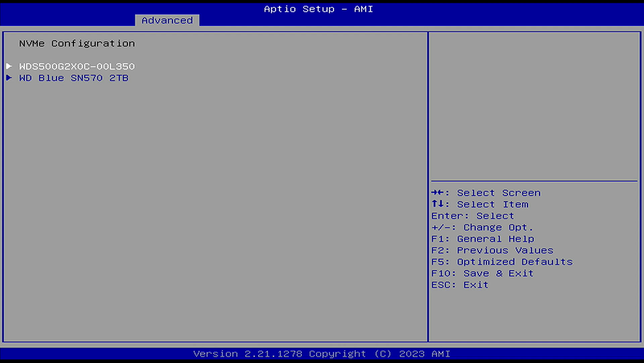The image size is (644, 363).
Task: Select the Advanced tab
Action: 167,20
